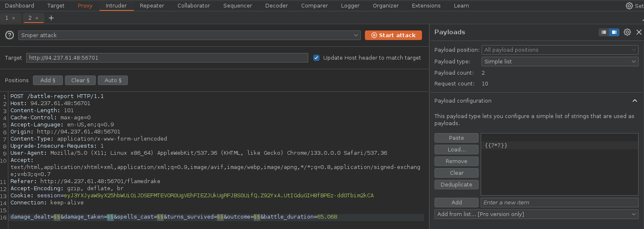
Task: Open Payloads panel settings gear
Action: 627,32
